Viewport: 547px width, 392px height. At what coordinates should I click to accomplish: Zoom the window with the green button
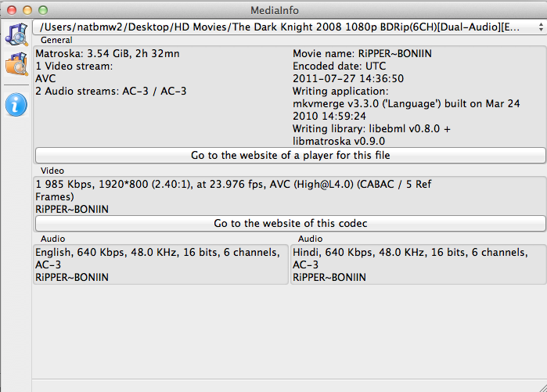coord(43,10)
